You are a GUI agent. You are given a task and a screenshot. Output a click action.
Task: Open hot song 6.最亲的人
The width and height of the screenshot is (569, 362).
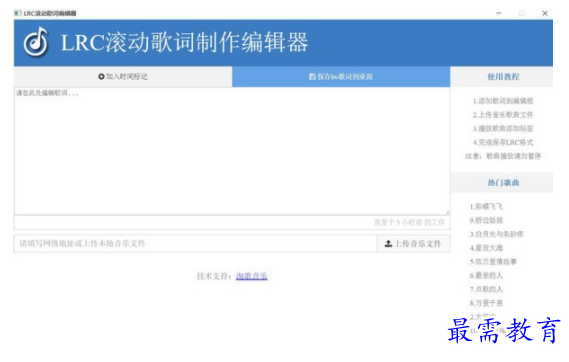[486, 275]
